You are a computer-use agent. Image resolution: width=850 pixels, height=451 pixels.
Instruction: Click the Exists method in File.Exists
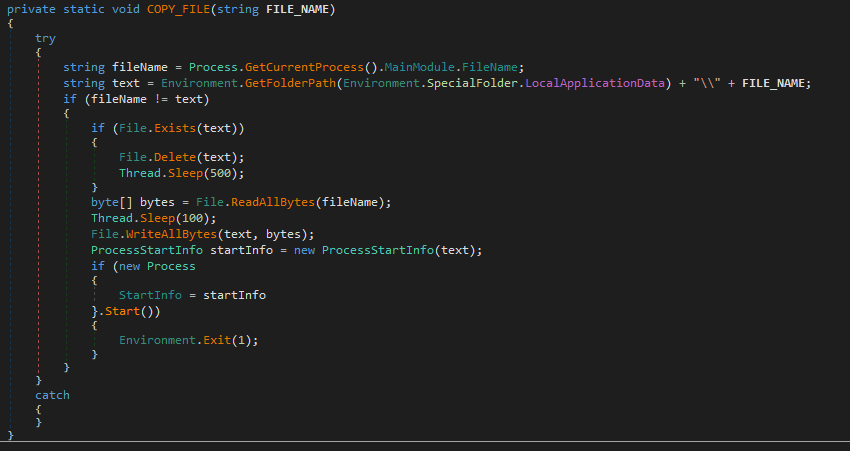tap(175, 128)
